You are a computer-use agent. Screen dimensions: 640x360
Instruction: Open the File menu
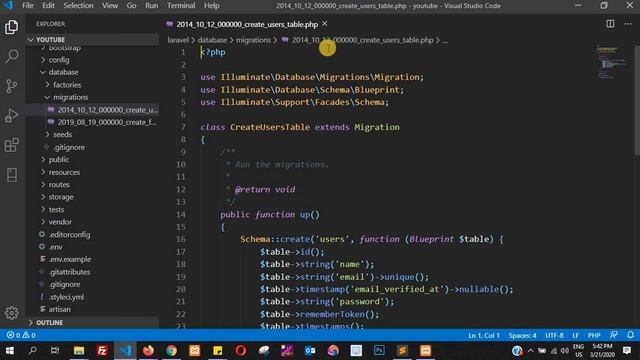[28, 6]
